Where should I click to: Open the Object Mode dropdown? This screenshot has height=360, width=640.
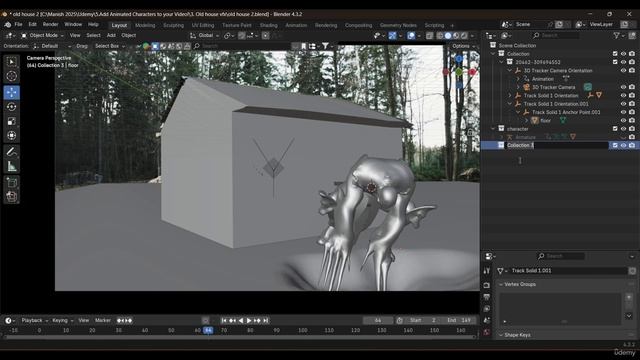click(x=42, y=36)
